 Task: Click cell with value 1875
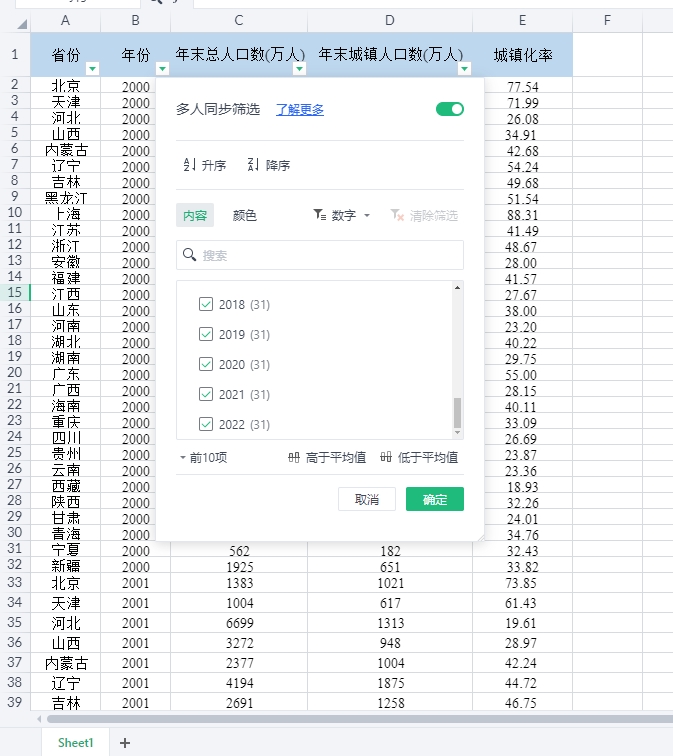click(x=390, y=683)
